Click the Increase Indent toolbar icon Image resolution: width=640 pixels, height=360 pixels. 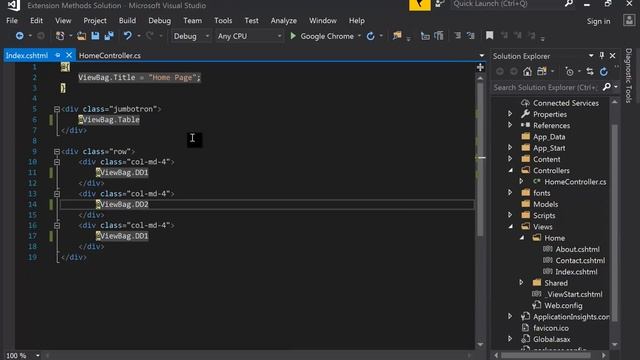point(471,36)
